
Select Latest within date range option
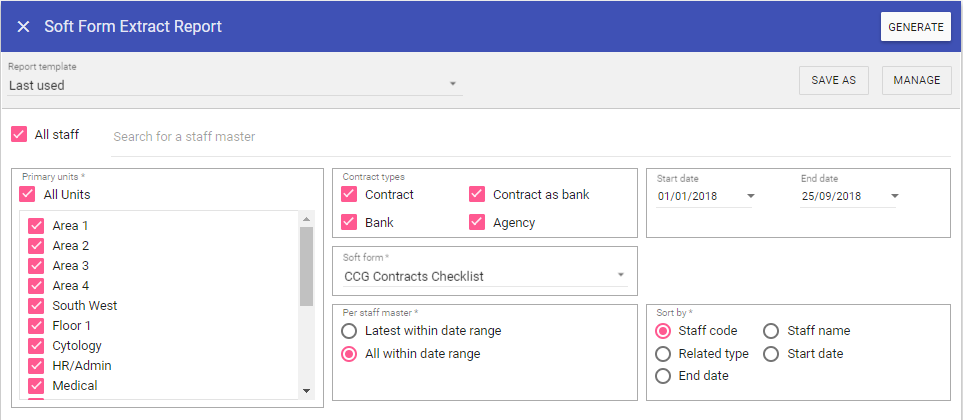pos(349,331)
